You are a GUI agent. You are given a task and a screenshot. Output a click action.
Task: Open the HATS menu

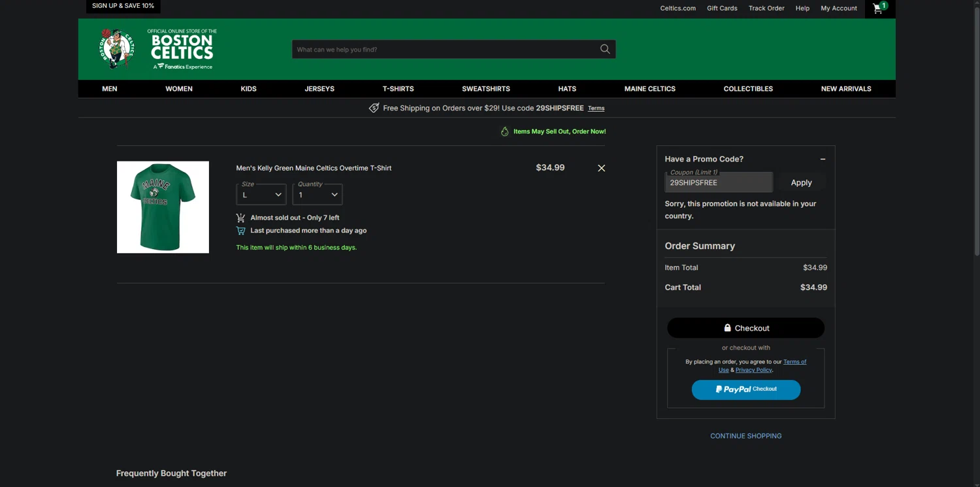point(567,89)
